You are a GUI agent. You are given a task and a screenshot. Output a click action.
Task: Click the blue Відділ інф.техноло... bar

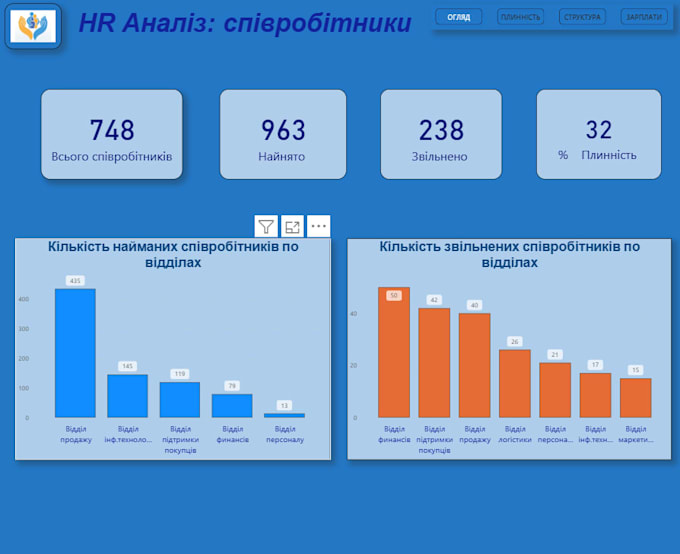pos(128,396)
